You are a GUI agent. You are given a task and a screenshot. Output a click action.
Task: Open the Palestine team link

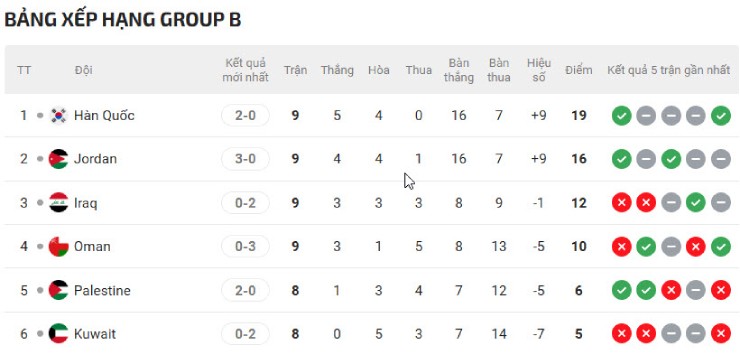pos(102,290)
